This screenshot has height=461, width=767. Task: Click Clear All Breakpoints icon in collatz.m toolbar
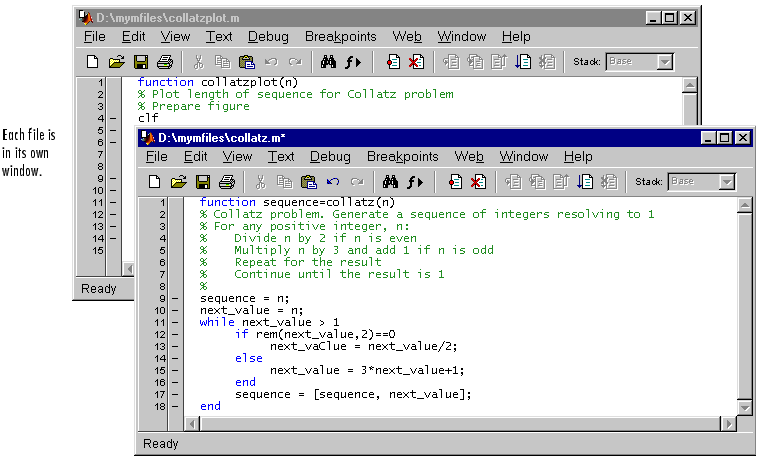(x=478, y=182)
